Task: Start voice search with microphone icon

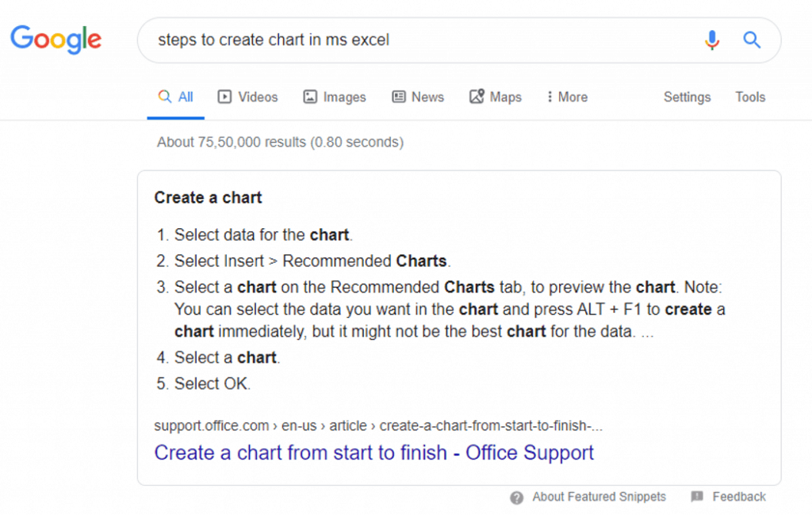Action: click(x=712, y=40)
